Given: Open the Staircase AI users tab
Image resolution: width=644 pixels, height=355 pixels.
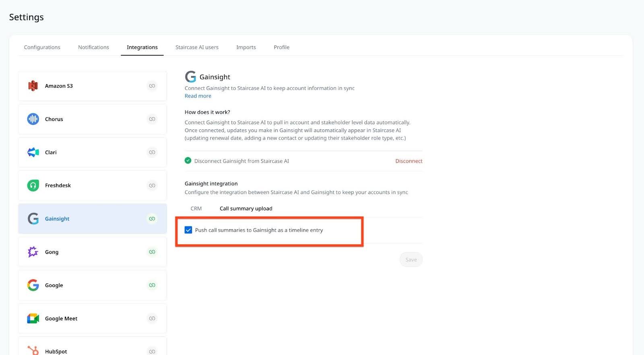Looking at the screenshot, I should [x=197, y=47].
